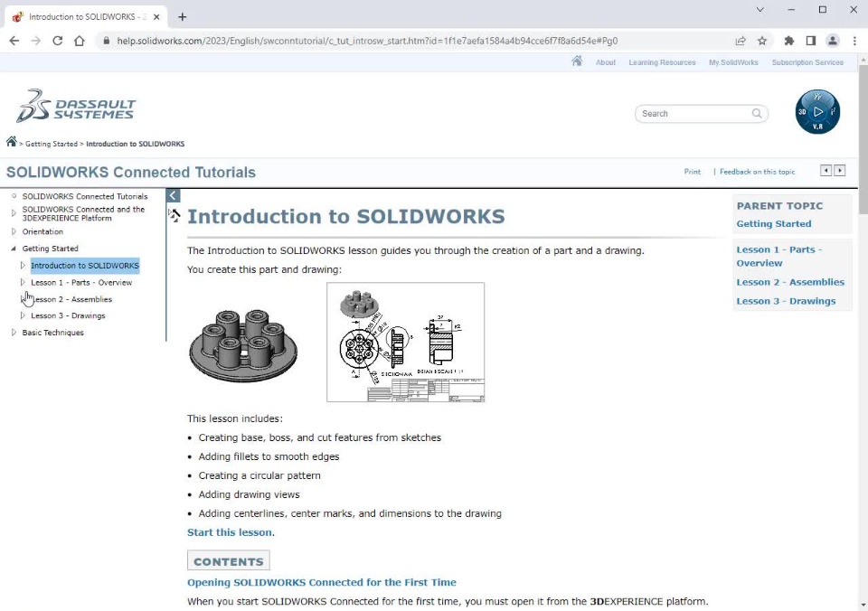Open Lesson 1 - Parts - Overview sidebar link
The image size is (868, 611).
tap(779, 257)
